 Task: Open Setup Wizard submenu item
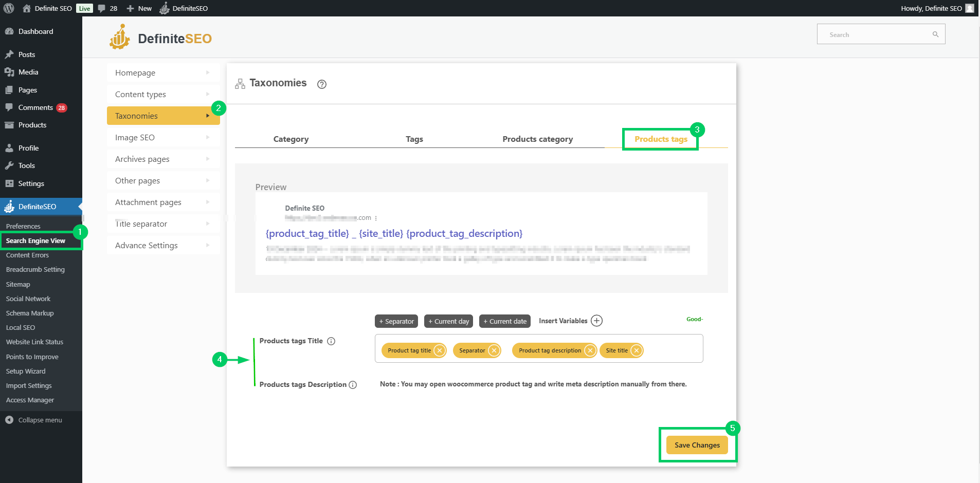pos(26,371)
